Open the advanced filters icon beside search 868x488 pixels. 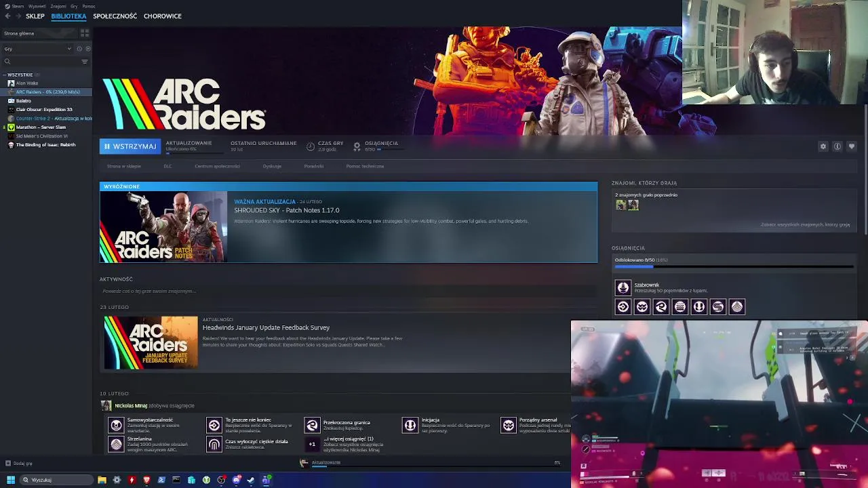click(x=85, y=62)
